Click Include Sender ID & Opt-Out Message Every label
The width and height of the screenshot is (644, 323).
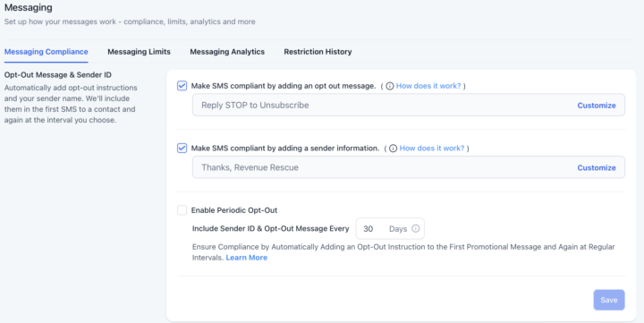coord(271,228)
